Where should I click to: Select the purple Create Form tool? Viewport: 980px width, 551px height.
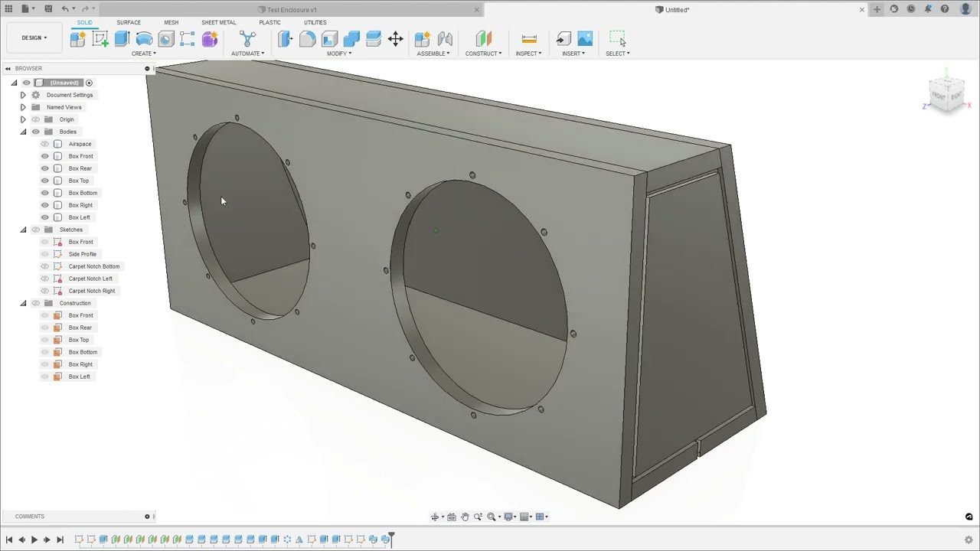(x=210, y=39)
